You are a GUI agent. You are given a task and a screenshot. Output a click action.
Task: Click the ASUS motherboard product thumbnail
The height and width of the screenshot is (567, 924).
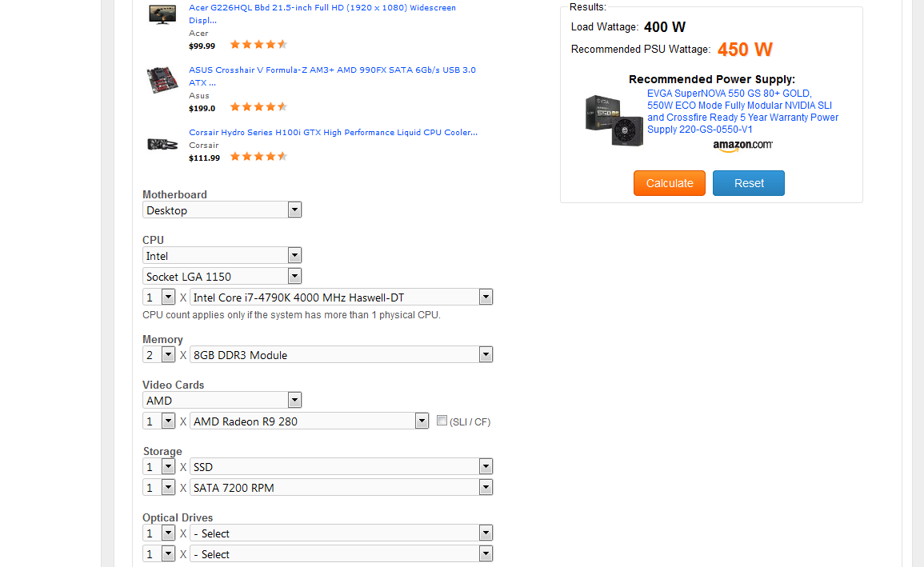click(x=162, y=79)
